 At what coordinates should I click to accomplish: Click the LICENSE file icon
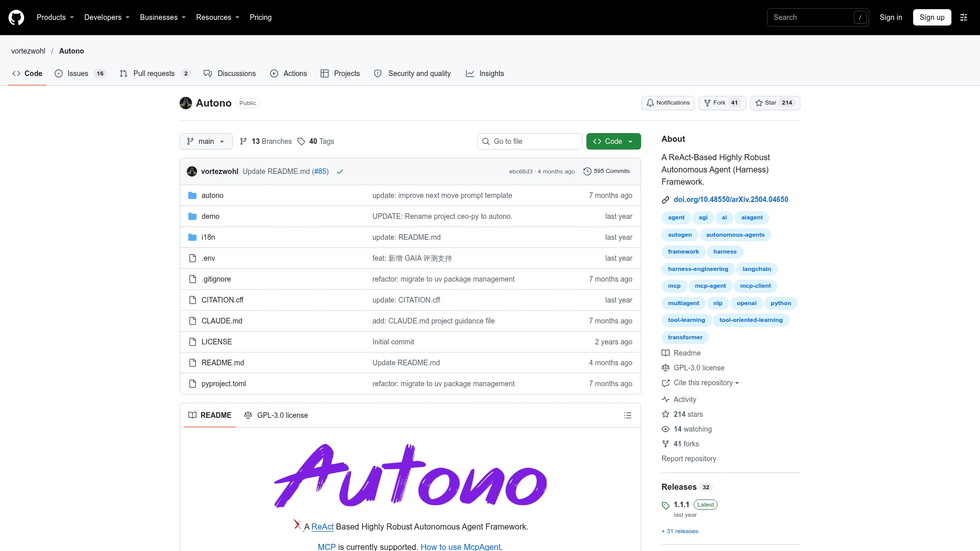192,342
